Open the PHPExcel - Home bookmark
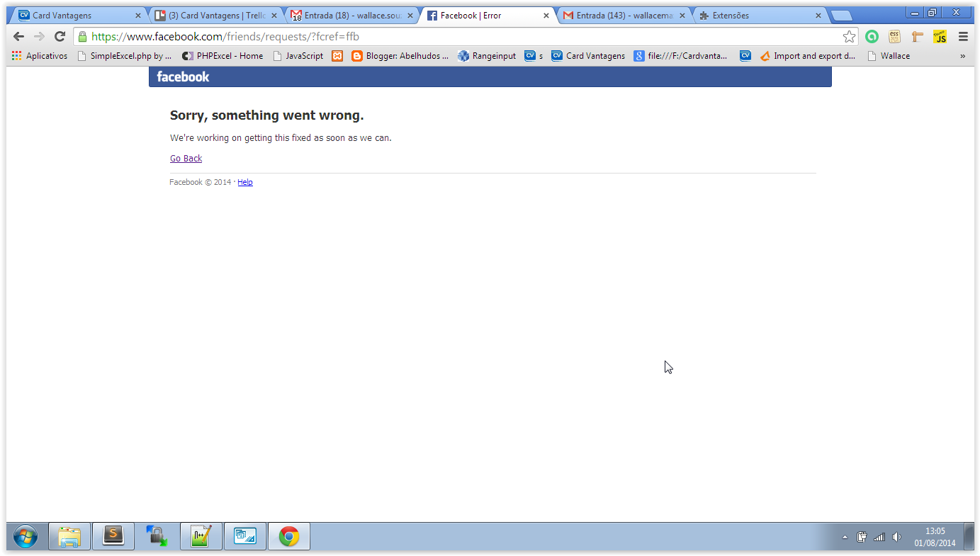 [223, 56]
